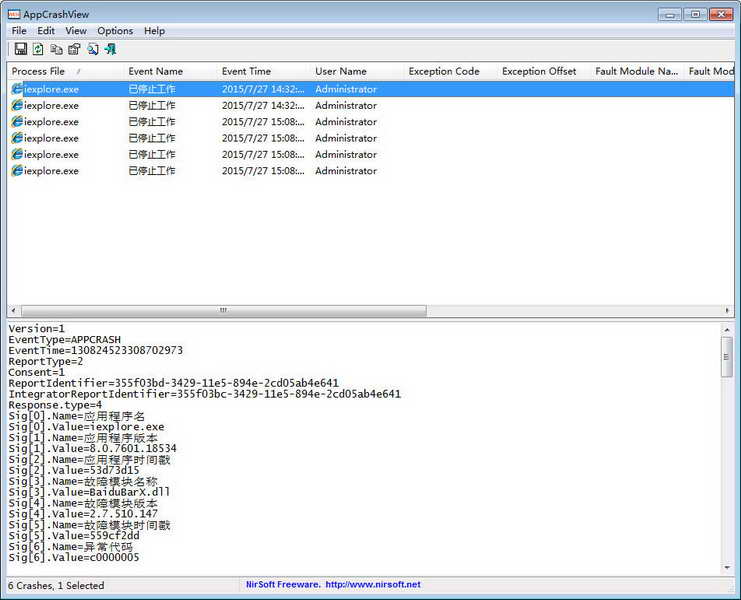Click the Fault Module Na... column header
Image resolution: width=741 pixels, height=600 pixels.
click(638, 71)
